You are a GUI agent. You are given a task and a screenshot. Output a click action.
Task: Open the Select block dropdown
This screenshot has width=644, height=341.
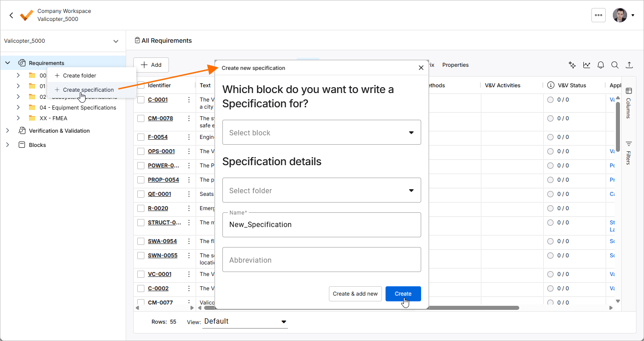point(321,132)
